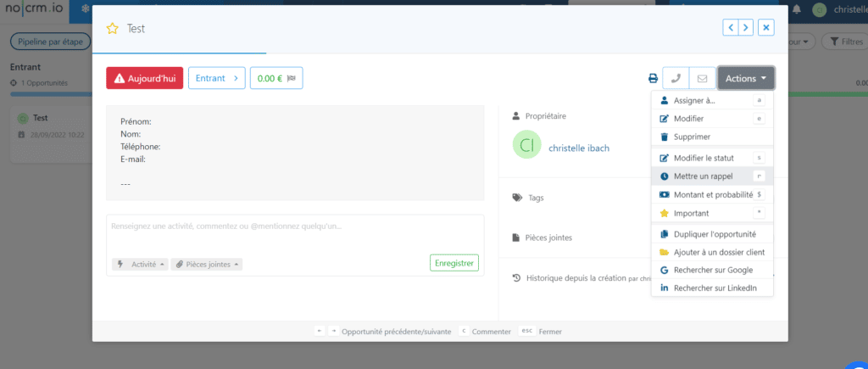Click the Nom: line in description

pos(131,134)
